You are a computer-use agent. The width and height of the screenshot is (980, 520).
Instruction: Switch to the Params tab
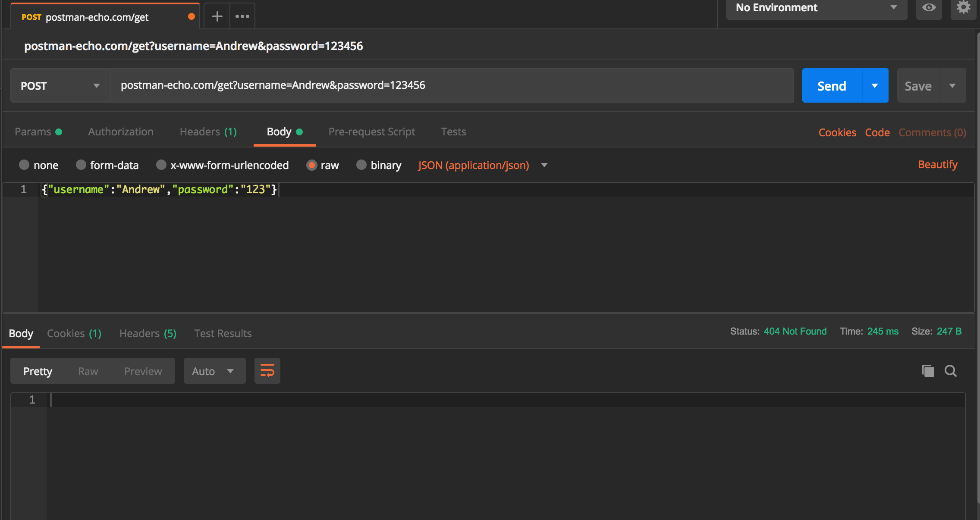pos(38,132)
